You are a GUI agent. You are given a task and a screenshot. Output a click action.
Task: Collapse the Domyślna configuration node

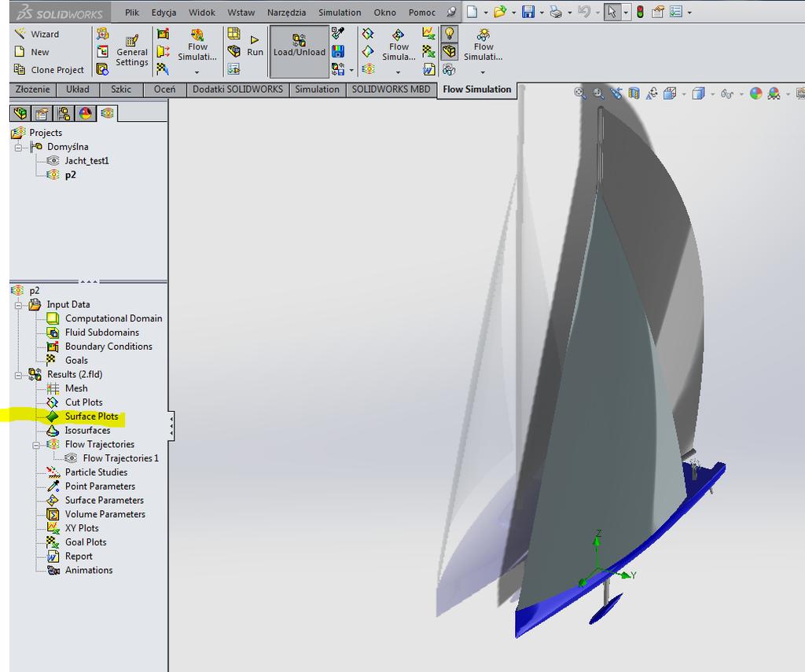[19, 148]
